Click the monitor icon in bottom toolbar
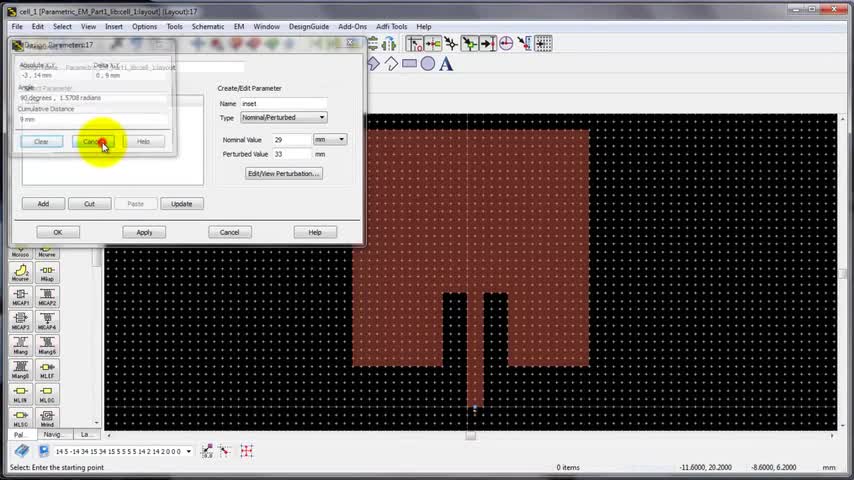Screen dimensions: 854x480 pyautogui.click(x=44, y=451)
